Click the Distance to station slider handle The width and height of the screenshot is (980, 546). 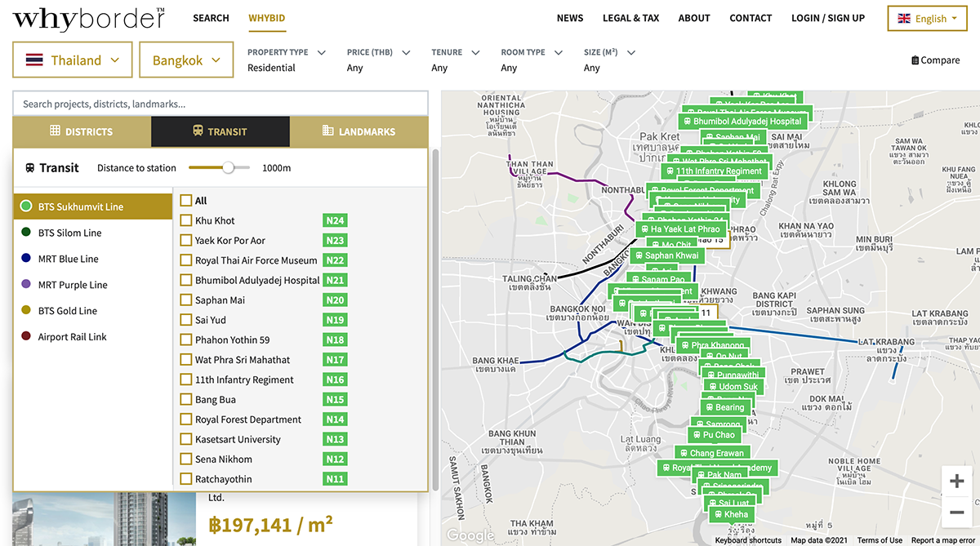[228, 167]
